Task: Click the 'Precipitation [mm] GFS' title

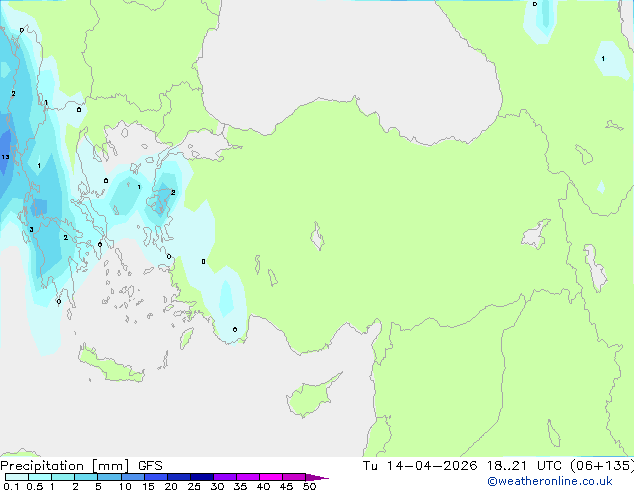Action: 81,466
